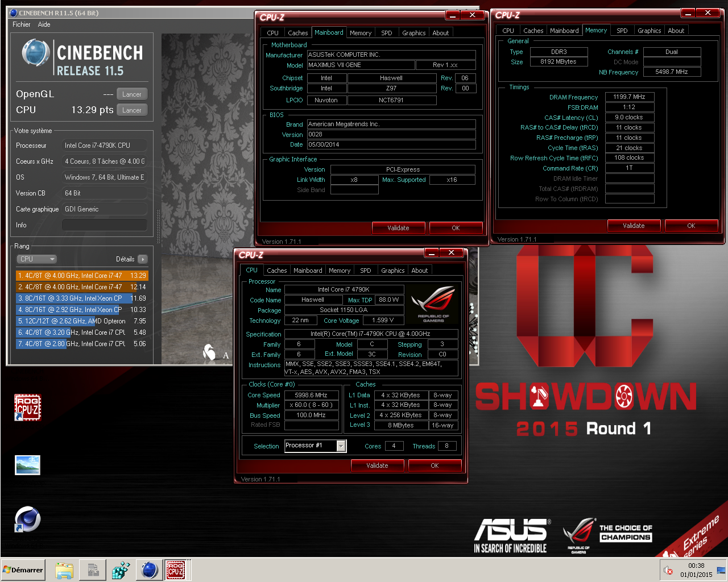Open Caches tab in Mainboard CPU-Z window
Screen dimensions: 728x582
[298, 33]
